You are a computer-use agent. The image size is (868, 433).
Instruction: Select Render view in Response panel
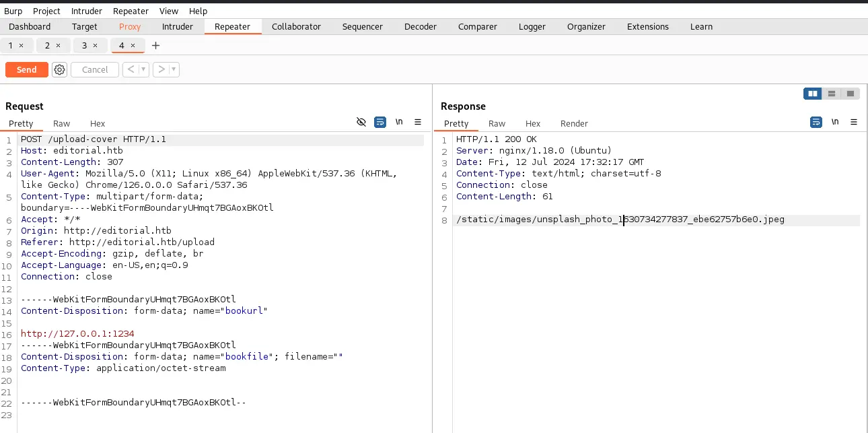(x=574, y=123)
